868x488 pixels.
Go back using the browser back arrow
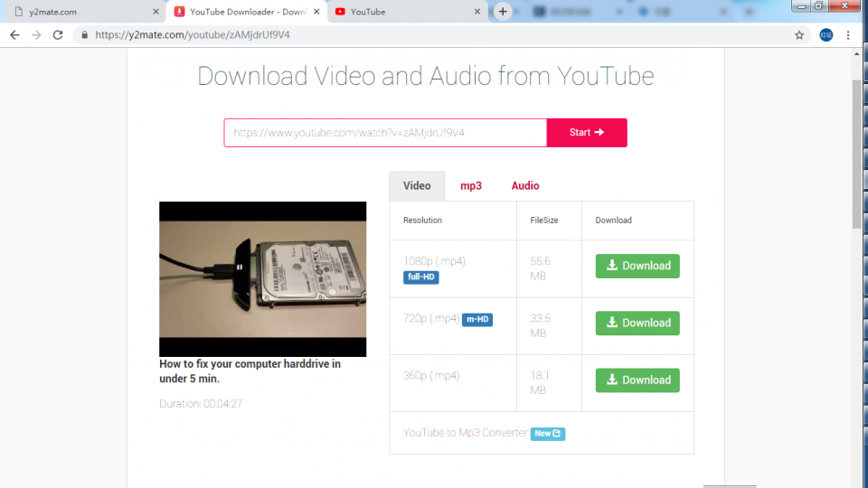click(x=14, y=35)
